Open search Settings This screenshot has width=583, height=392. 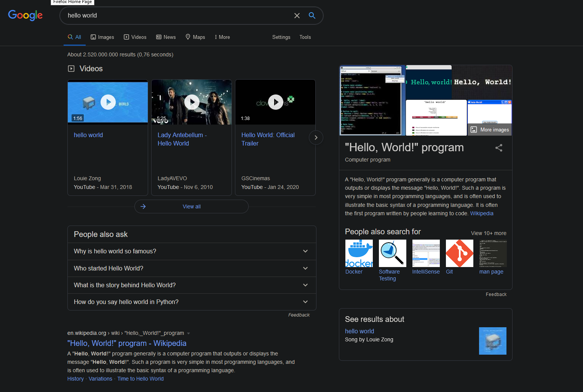(281, 37)
